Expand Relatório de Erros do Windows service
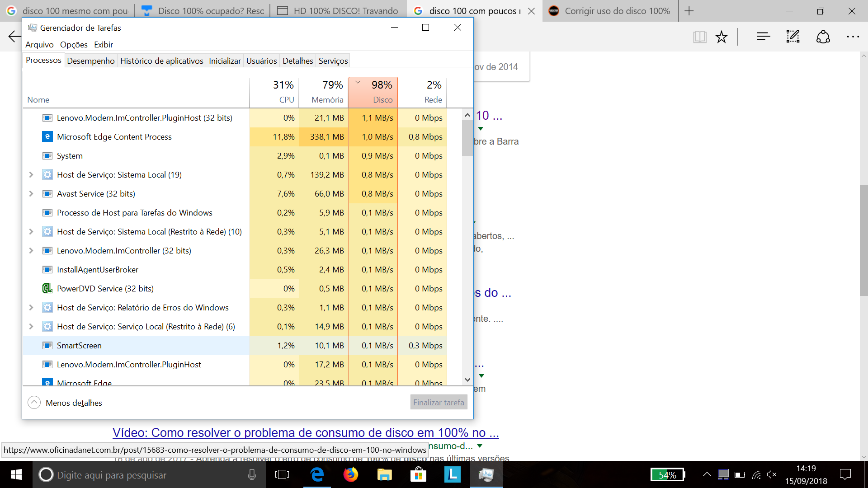 (31, 307)
